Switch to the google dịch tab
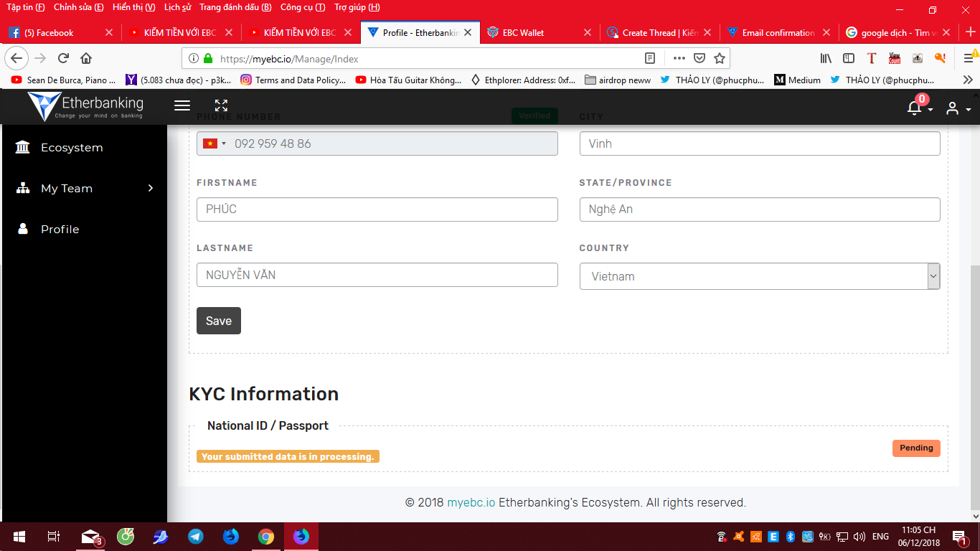 898,32
